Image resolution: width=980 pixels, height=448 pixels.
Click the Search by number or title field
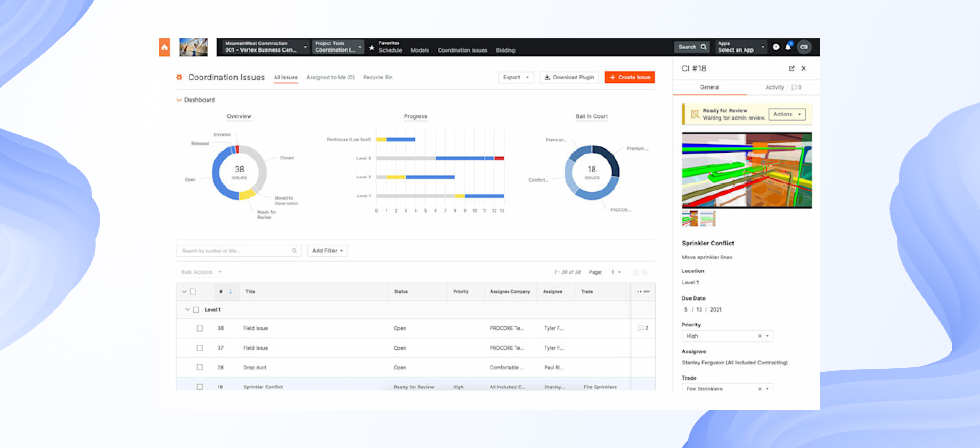[x=239, y=251]
